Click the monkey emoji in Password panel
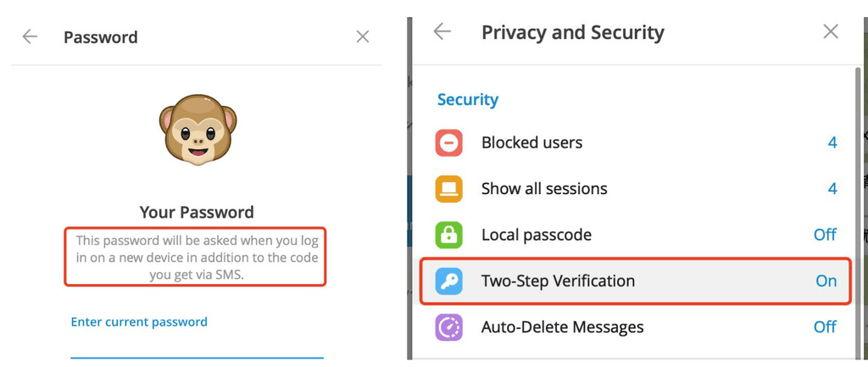868x367 pixels. coord(198,131)
